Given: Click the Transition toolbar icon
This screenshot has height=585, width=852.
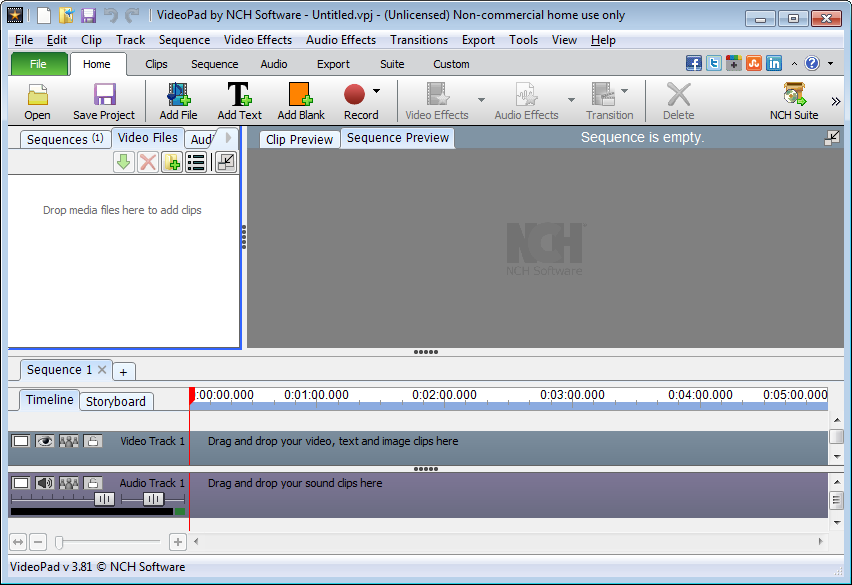Looking at the screenshot, I should coord(603,94).
